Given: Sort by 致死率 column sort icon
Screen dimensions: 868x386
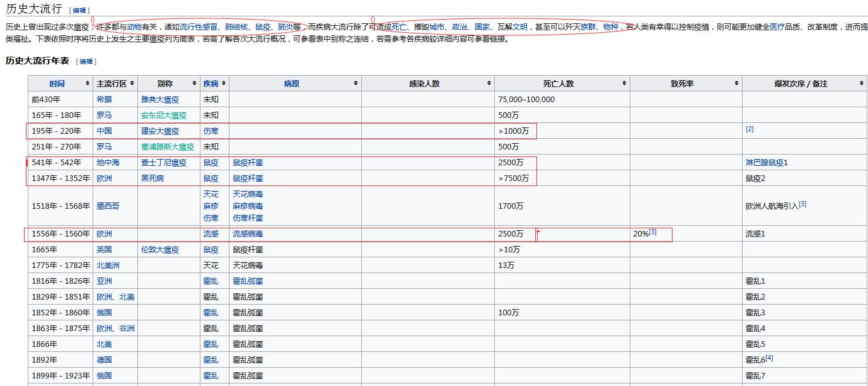Looking at the screenshot, I should pyautogui.click(x=736, y=84).
